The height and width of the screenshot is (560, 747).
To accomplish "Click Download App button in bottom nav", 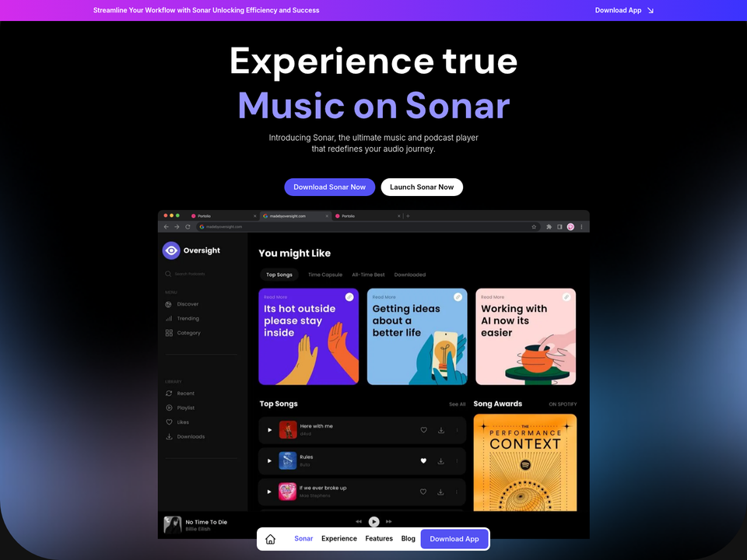I will [454, 539].
